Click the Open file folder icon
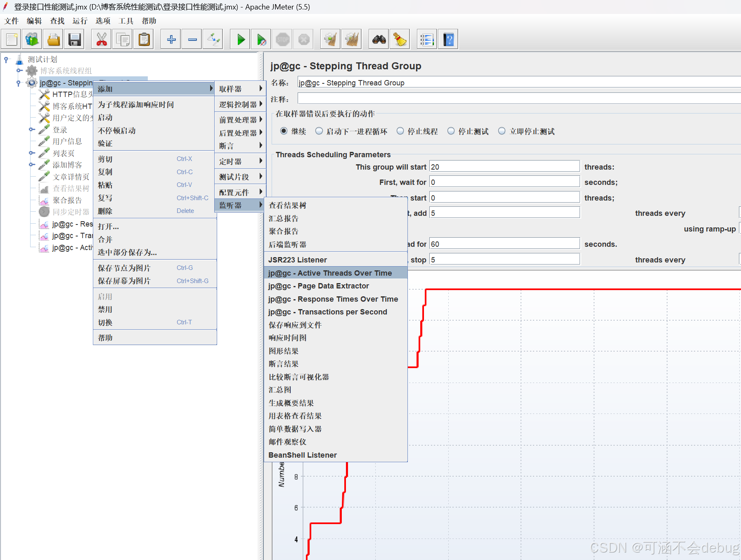 [x=53, y=40]
